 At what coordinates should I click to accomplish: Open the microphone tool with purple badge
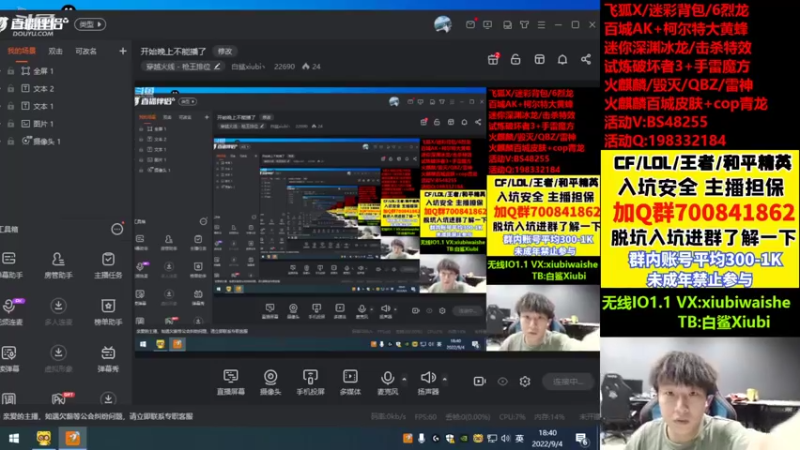point(10,311)
